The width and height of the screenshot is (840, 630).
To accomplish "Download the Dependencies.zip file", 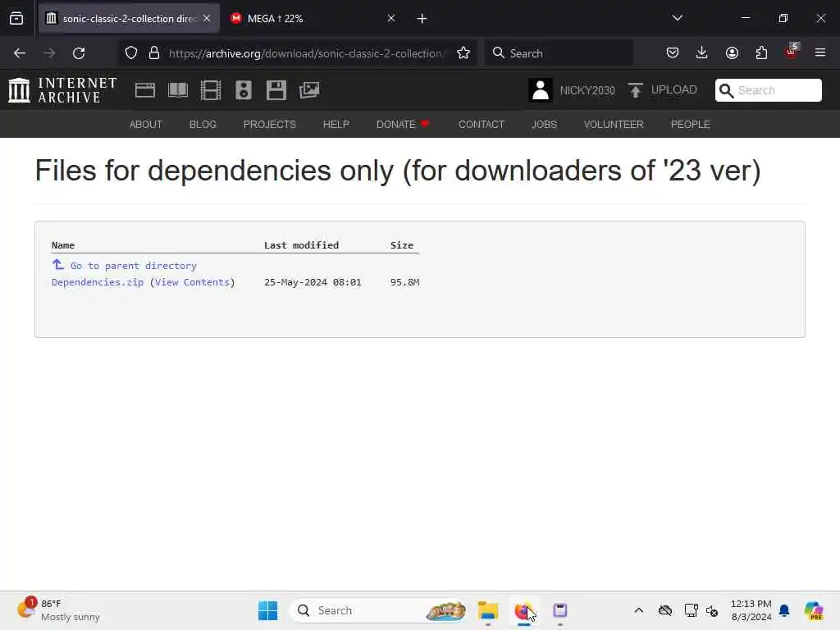I will point(98,282).
